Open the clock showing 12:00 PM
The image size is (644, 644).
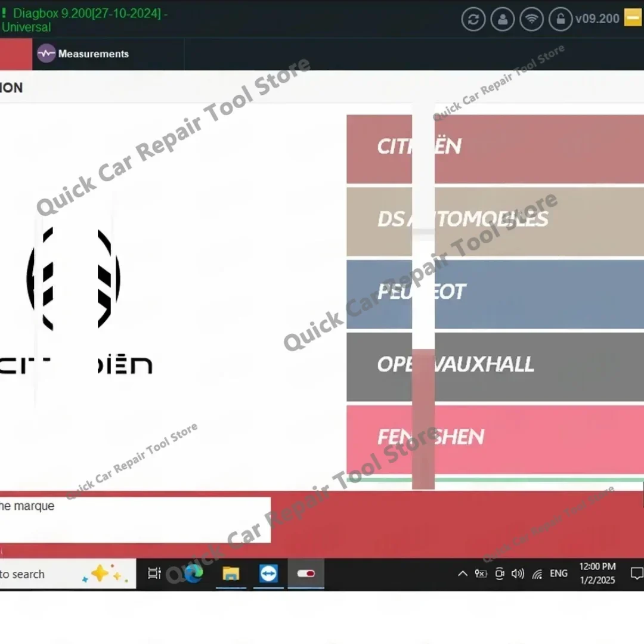pos(597,574)
